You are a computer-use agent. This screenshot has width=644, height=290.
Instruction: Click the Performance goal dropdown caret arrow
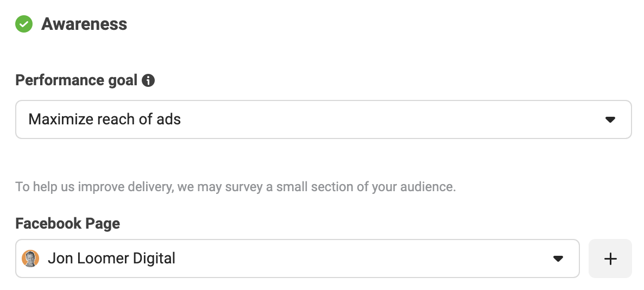610,119
